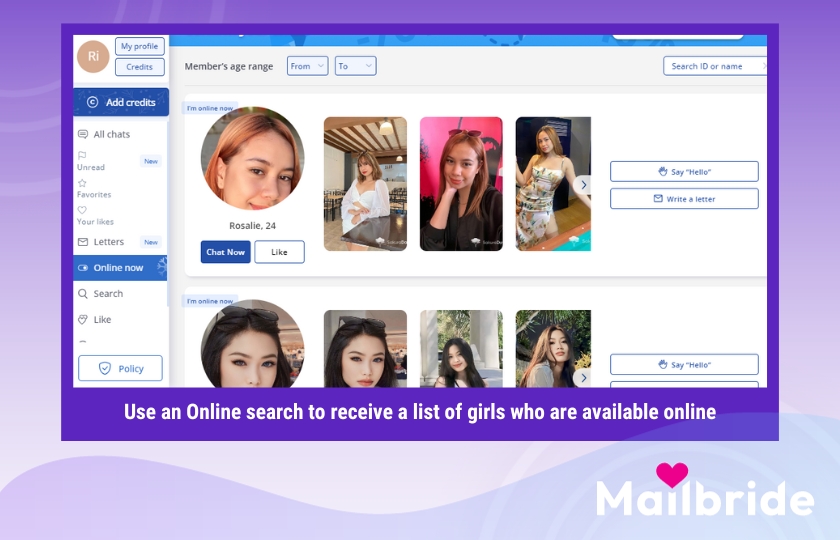Click the toggle icon beside Online now
The image size is (840, 540).
(83, 268)
